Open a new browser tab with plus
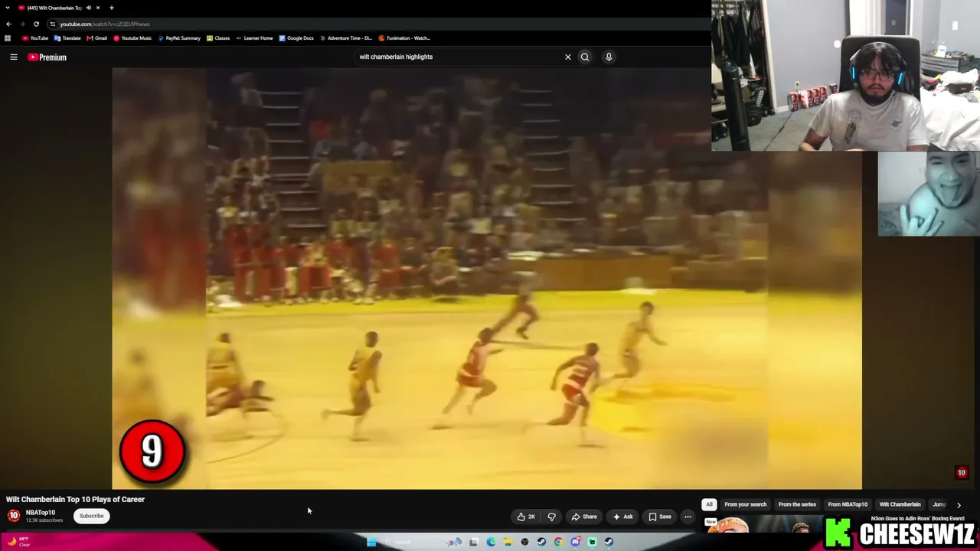The image size is (980, 551). pyautogui.click(x=111, y=8)
